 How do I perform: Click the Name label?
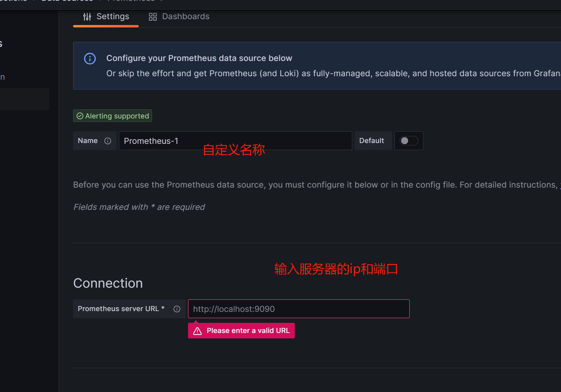(x=88, y=141)
